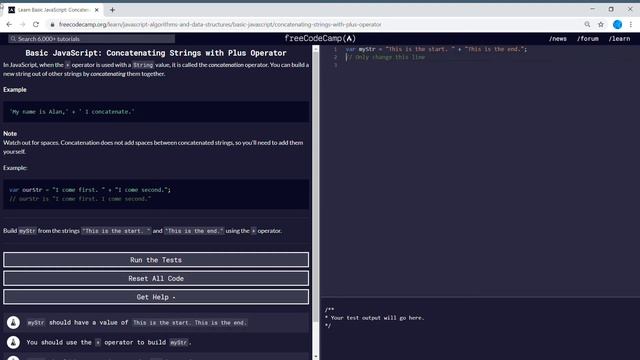Image resolution: width=640 pixels, height=360 pixels.
Task: Click the freeCodeCamp tab favicon
Action: pyautogui.click(x=11, y=10)
